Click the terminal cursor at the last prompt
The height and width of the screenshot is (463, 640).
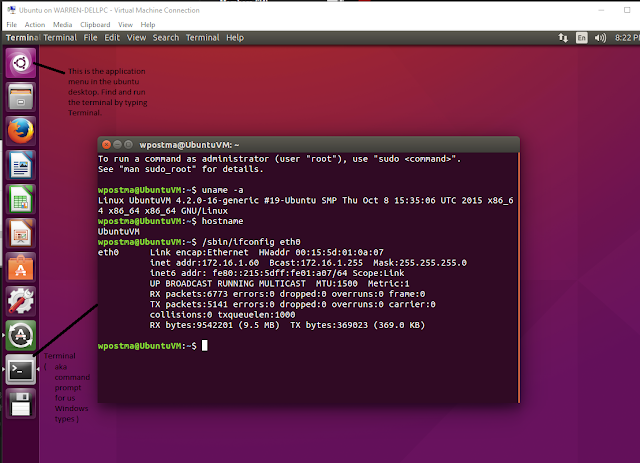click(x=204, y=346)
